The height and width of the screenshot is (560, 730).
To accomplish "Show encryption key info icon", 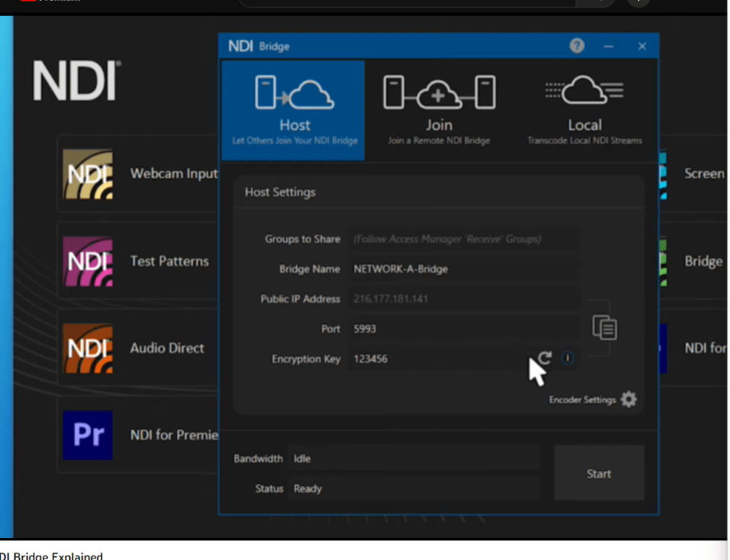I will pyautogui.click(x=567, y=358).
